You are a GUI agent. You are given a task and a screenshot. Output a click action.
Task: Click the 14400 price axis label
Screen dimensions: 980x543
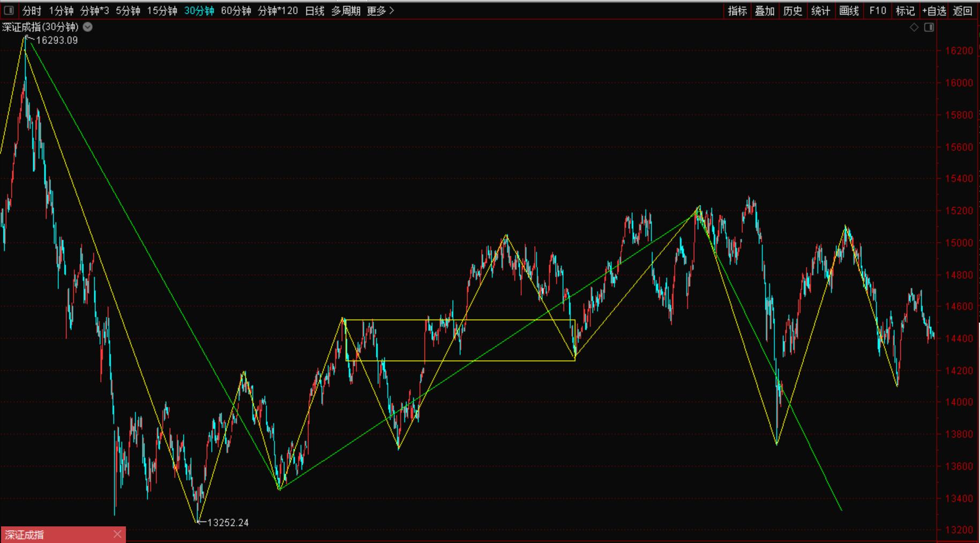tap(959, 339)
